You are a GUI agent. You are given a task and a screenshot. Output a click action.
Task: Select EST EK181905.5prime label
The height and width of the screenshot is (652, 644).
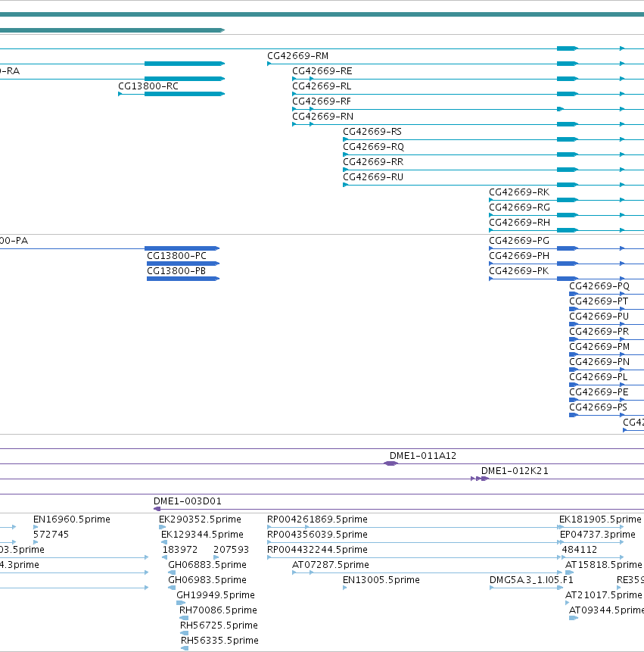(x=600, y=519)
